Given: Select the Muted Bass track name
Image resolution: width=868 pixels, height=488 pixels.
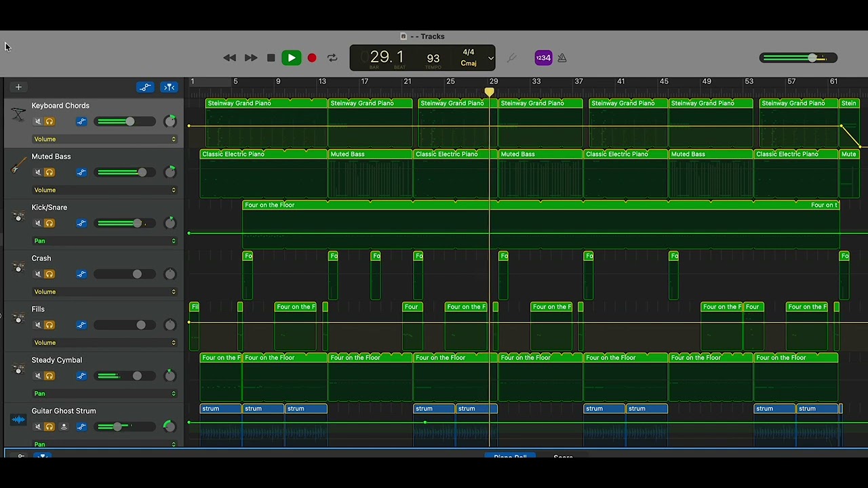Looking at the screenshot, I should (x=51, y=157).
